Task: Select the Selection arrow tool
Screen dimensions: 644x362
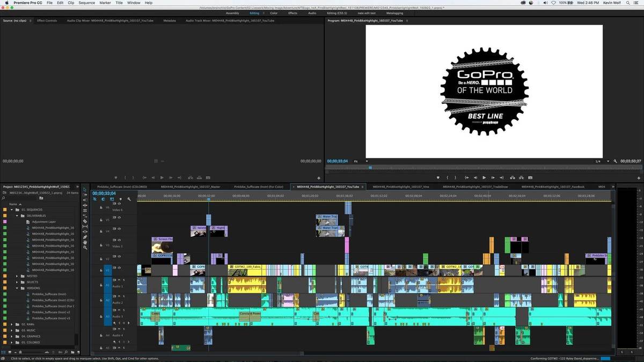Action: point(85,190)
